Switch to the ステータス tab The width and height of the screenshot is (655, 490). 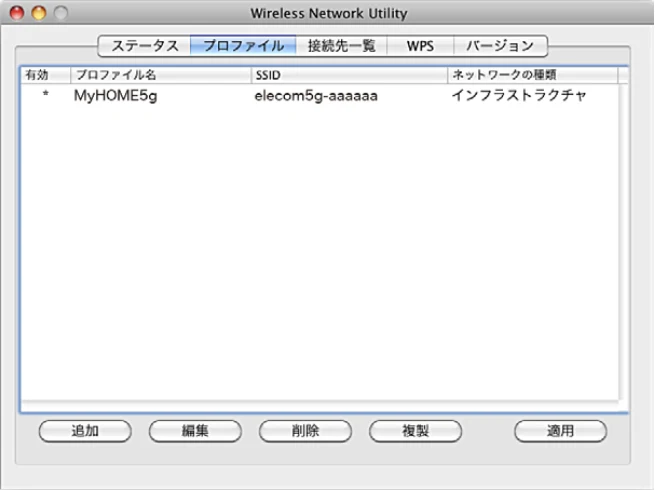coord(144,46)
